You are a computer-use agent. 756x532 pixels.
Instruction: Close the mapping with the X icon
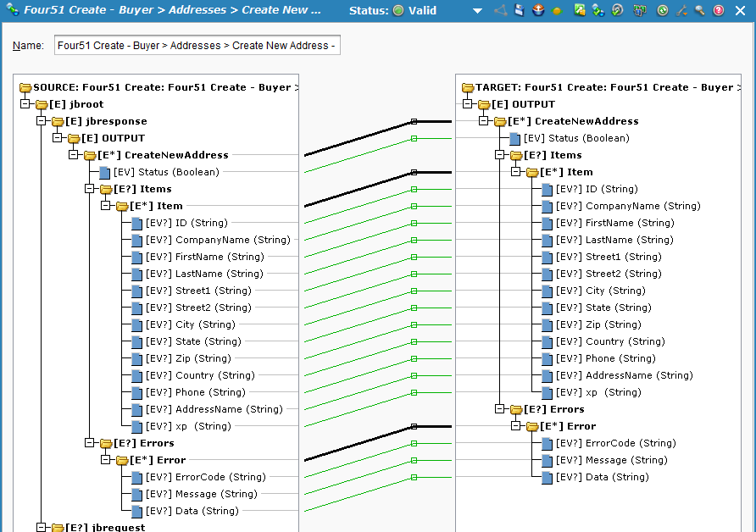739,11
